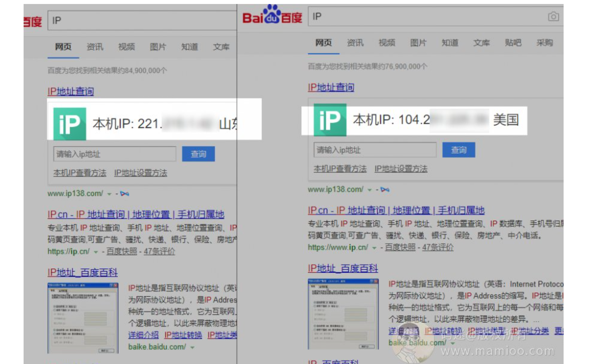Click the green iP icon in the left window

pyautogui.click(x=70, y=124)
